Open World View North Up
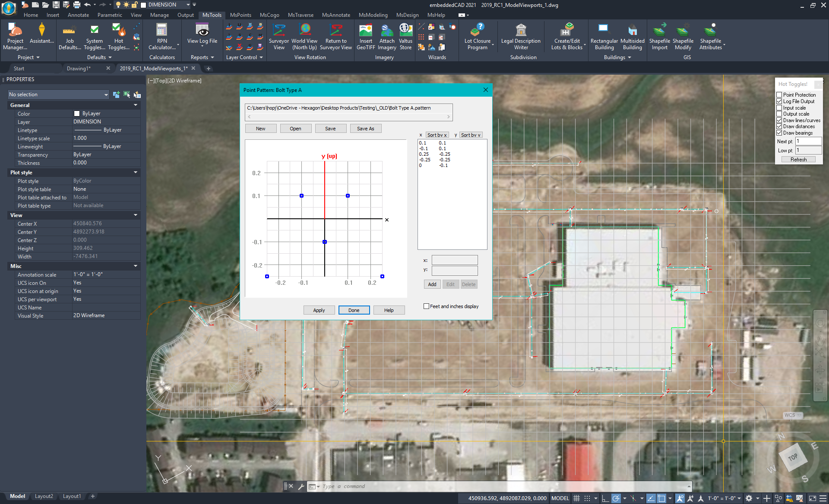 pyautogui.click(x=305, y=37)
